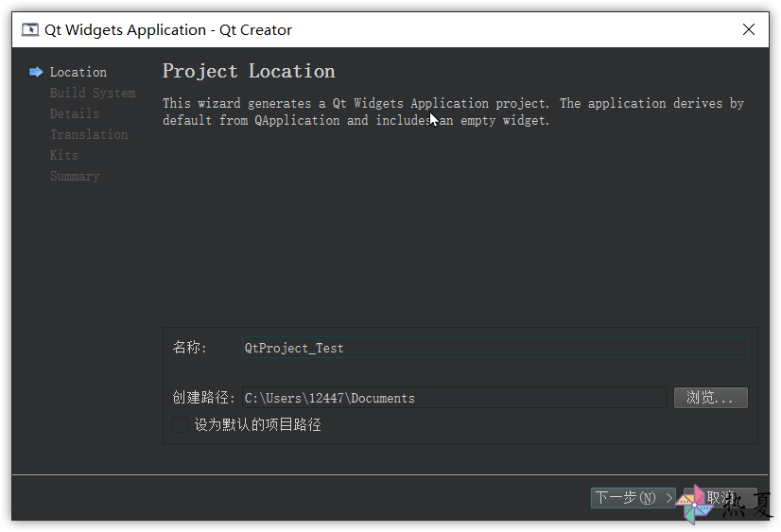This screenshot has height=532, width=781.
Task: Select the Build System wizard step
Action: pyautogui.click(x=93, y=93)
